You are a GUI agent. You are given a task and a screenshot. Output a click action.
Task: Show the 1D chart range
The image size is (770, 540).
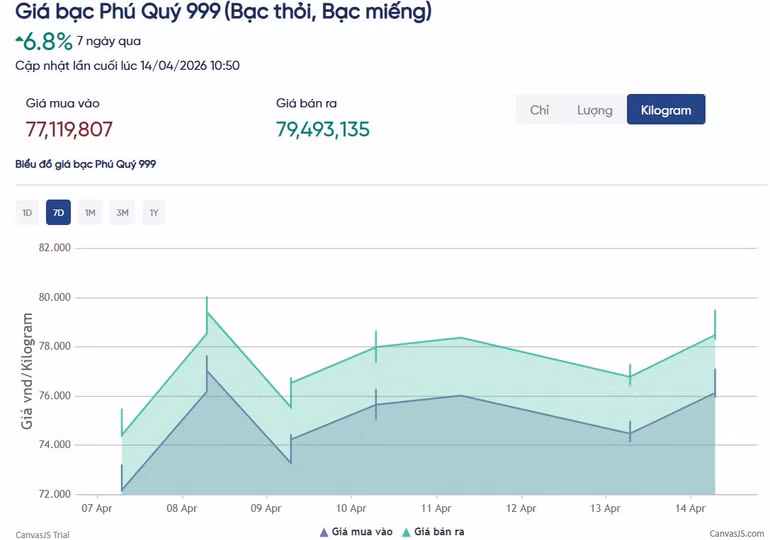tap(27, 213)
